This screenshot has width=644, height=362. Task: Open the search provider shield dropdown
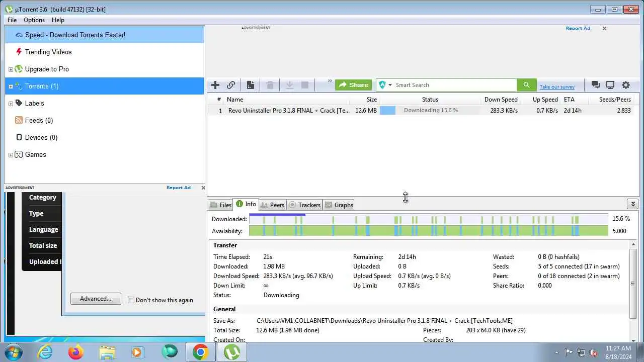[x=385, y=85]
